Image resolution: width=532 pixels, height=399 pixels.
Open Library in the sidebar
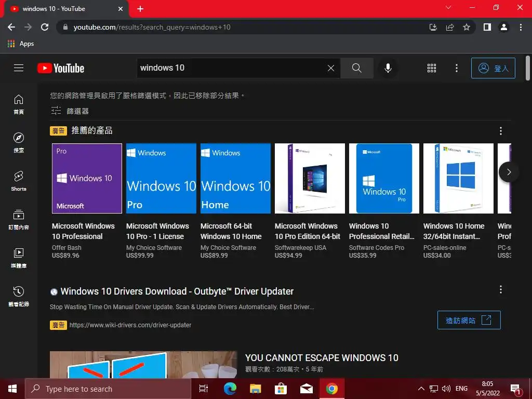coord(19,258)
